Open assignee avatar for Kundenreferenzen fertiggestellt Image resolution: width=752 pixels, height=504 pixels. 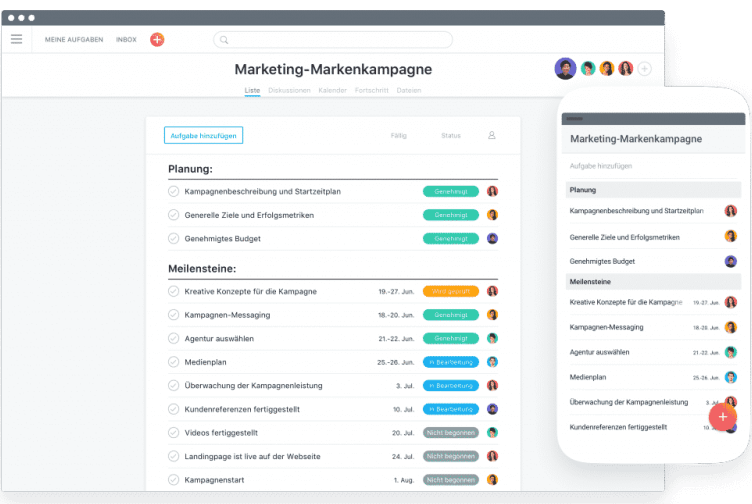[x=493, y=409]
